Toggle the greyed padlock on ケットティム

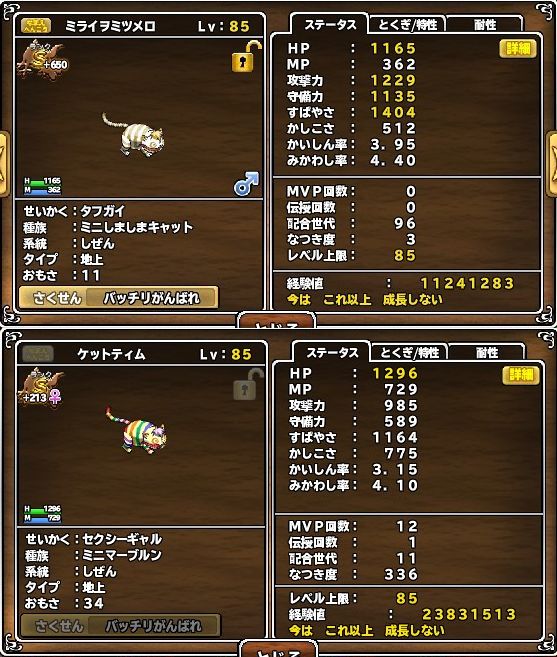pyautogui.click(x=248, y=384)
